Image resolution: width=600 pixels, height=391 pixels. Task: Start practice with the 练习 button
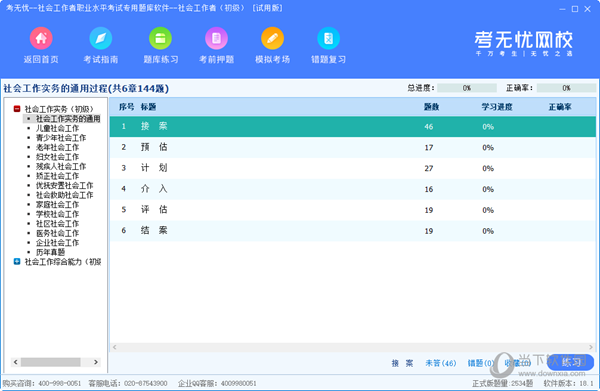click(x=571, y=362)
